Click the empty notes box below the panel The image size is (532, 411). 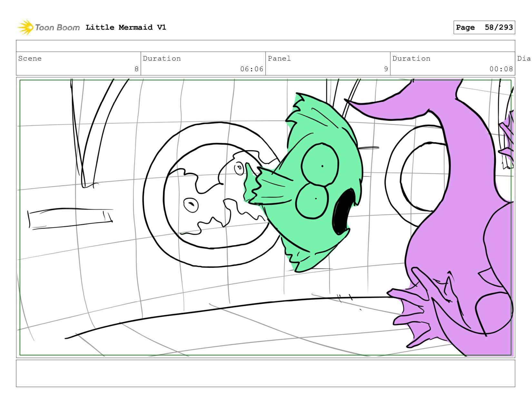(x=266, y=373)
